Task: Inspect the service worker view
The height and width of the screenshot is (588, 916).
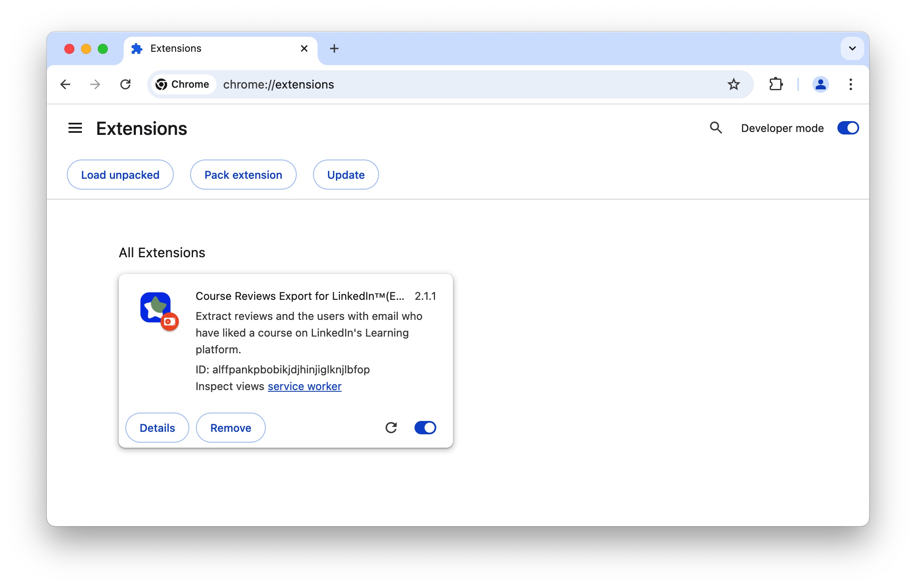Action: 305,386
